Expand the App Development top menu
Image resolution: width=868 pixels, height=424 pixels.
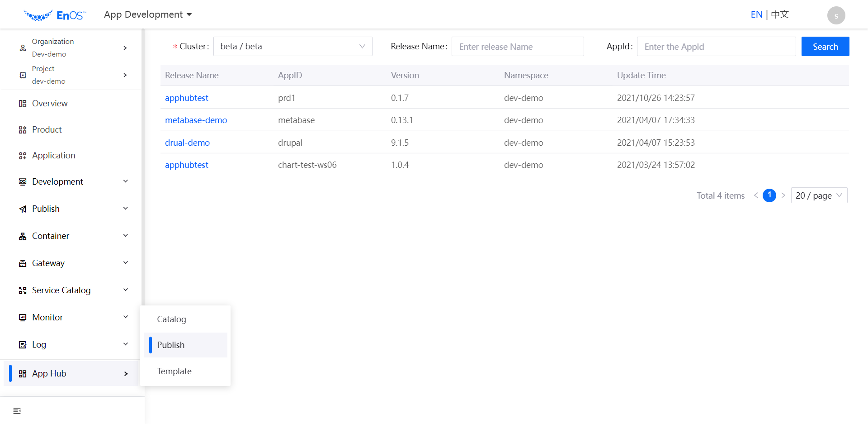(148, 14)
